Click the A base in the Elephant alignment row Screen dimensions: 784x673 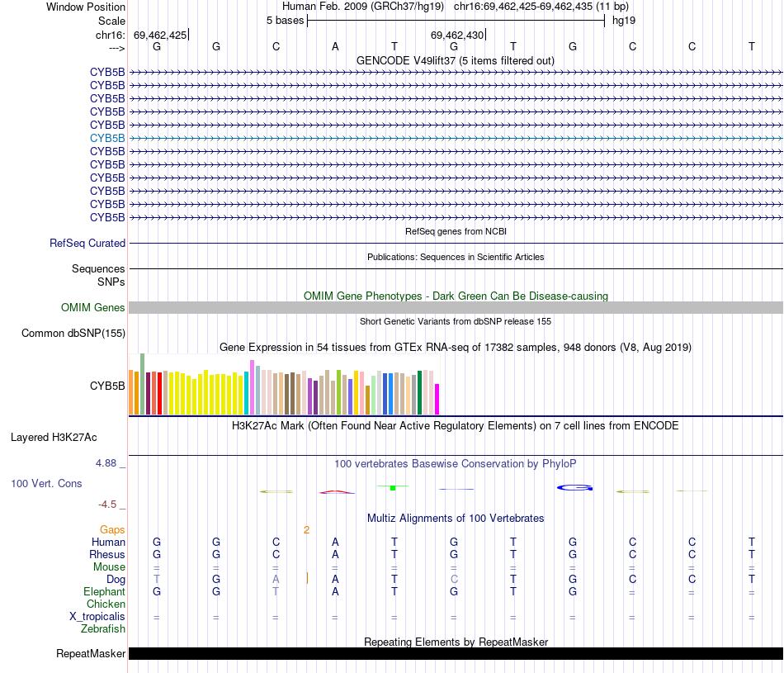[x=335, y=591]
